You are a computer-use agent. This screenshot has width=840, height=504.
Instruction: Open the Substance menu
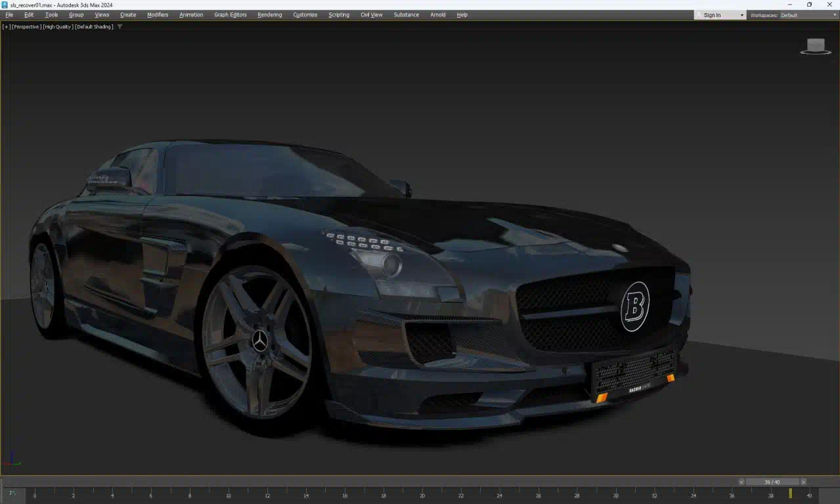[x=406, y=14]
